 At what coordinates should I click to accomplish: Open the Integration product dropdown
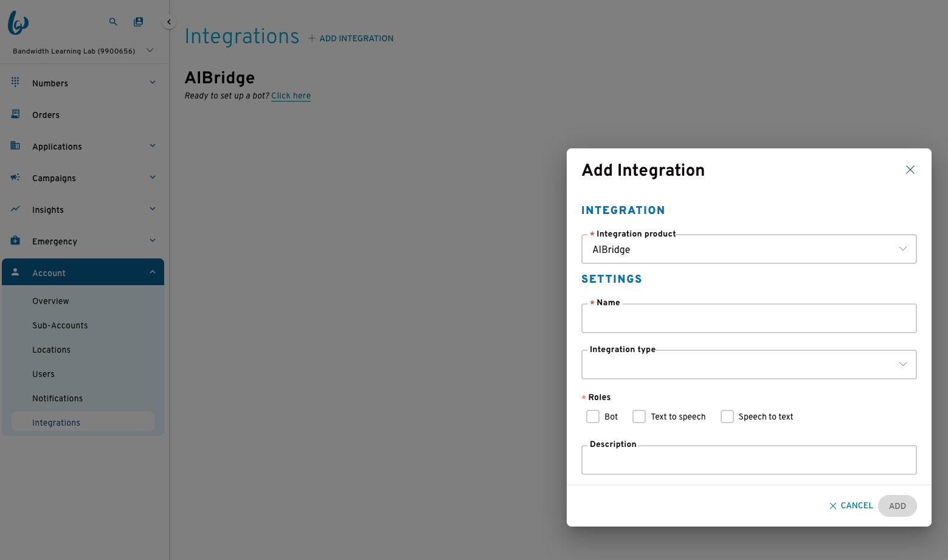(x=749, y=249)
